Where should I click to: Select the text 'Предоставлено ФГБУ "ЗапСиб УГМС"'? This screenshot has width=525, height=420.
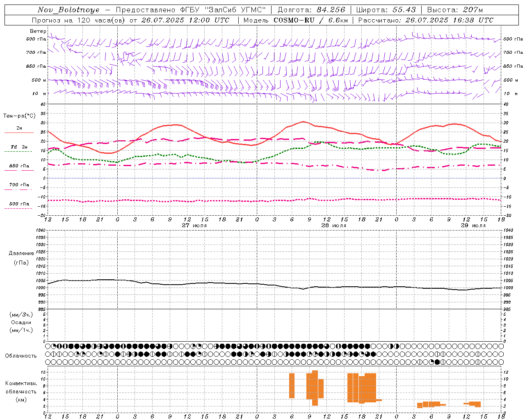point(191,10)
